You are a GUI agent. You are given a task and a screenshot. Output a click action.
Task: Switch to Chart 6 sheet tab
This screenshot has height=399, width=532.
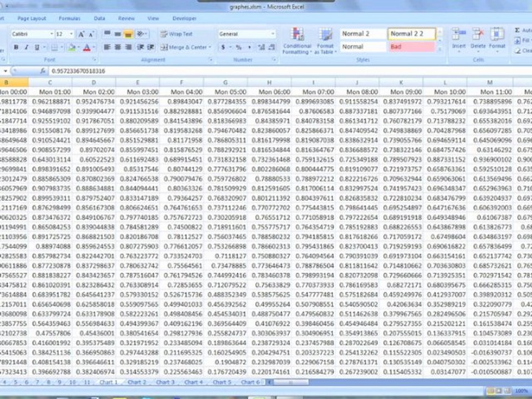[250, 382]
